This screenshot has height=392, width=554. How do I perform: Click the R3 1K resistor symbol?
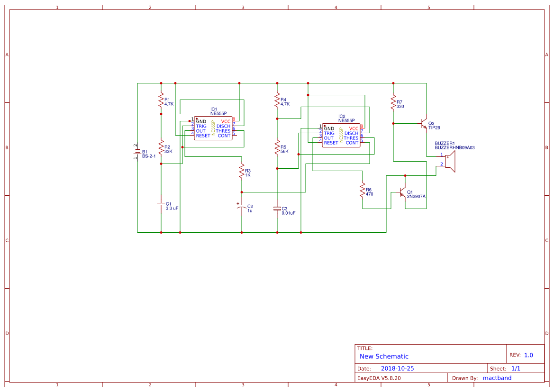pyautogui.click(x=242, y=171)
